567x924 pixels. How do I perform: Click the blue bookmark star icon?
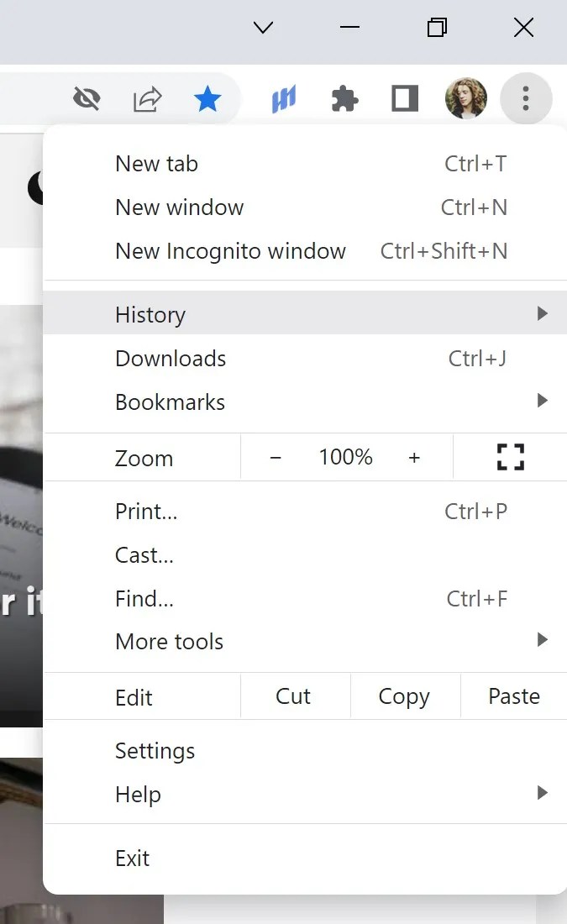[x=207, y=97]
